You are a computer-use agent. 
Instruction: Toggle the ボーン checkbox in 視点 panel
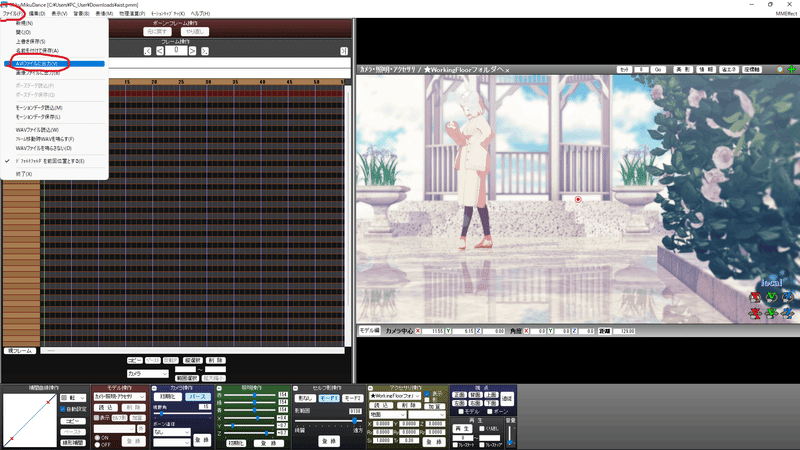(490, 412)
